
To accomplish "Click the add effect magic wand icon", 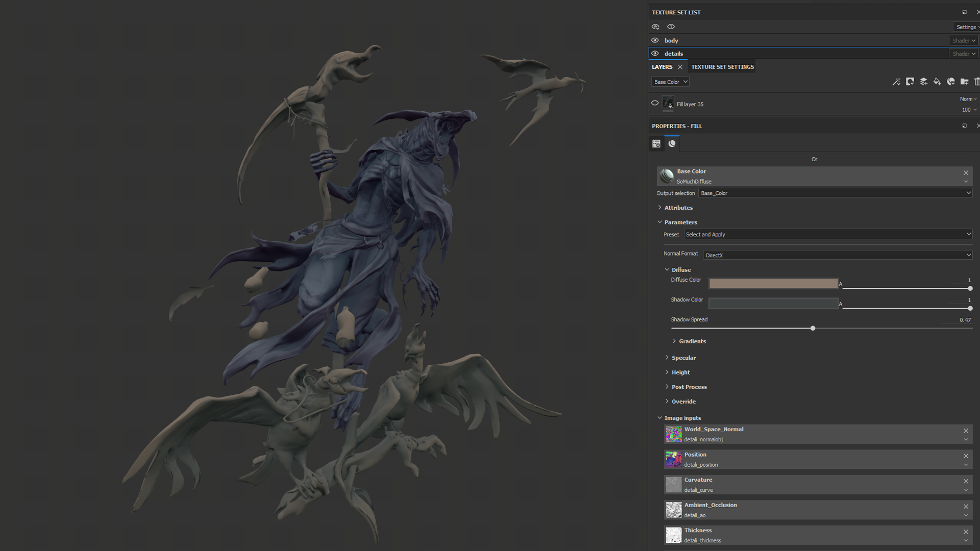I will pyautogui.click(x=896, y=82).
